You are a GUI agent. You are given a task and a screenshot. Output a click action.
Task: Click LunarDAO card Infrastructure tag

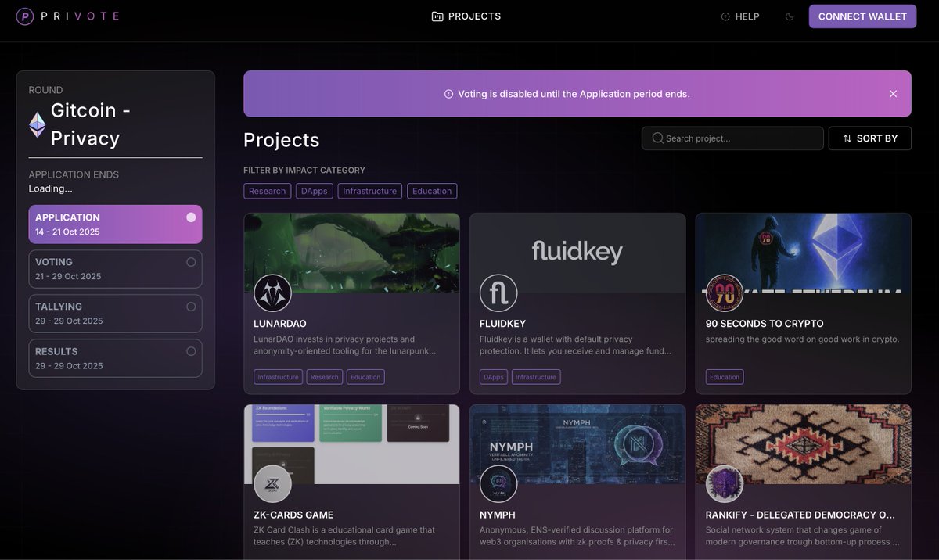tap(278, 377)
